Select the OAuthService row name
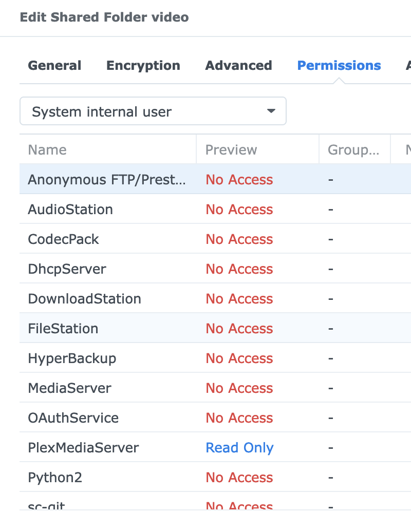The height and width of the screenshot is (532, 411). click(x=73, y=418)
